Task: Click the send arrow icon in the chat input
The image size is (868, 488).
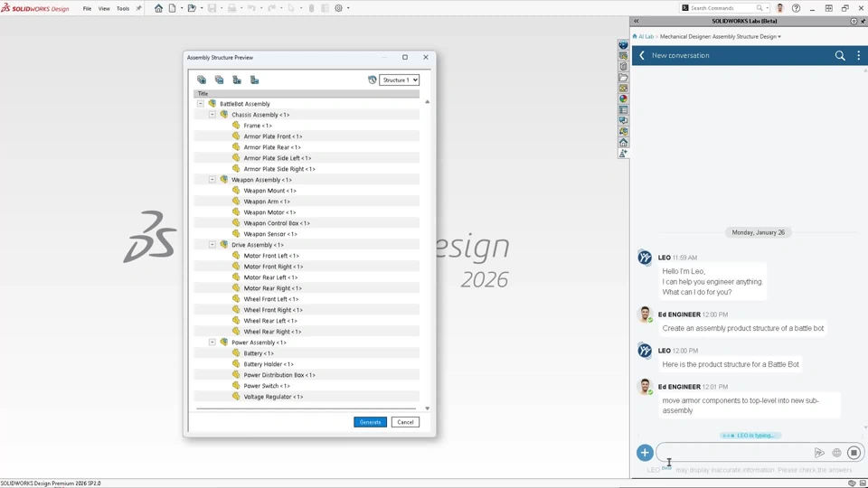Action: 819,453
